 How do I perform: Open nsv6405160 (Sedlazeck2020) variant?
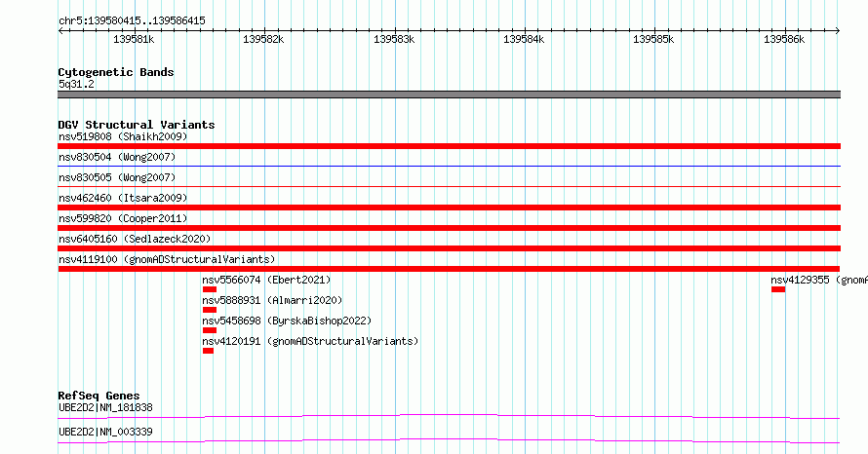pyautogui.click(x=135, y=239)
